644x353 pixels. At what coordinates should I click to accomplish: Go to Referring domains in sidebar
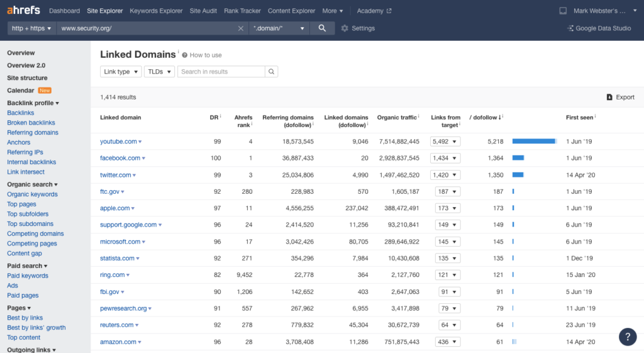coord(33,133)
